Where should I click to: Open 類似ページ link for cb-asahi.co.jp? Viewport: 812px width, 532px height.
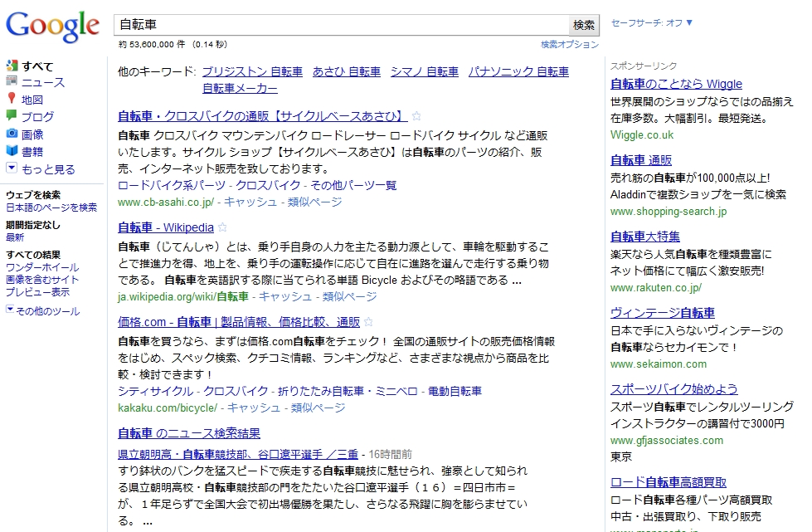(315, 202)
